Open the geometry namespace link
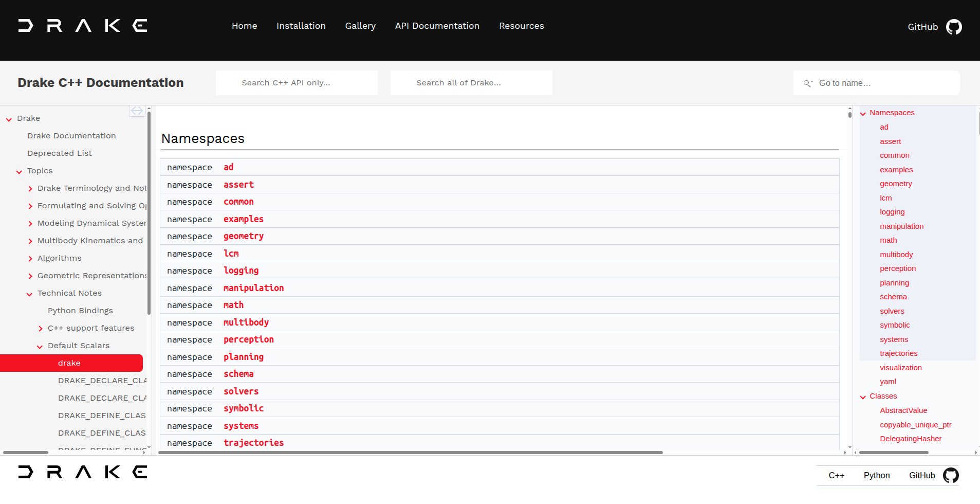 point(244,236)
